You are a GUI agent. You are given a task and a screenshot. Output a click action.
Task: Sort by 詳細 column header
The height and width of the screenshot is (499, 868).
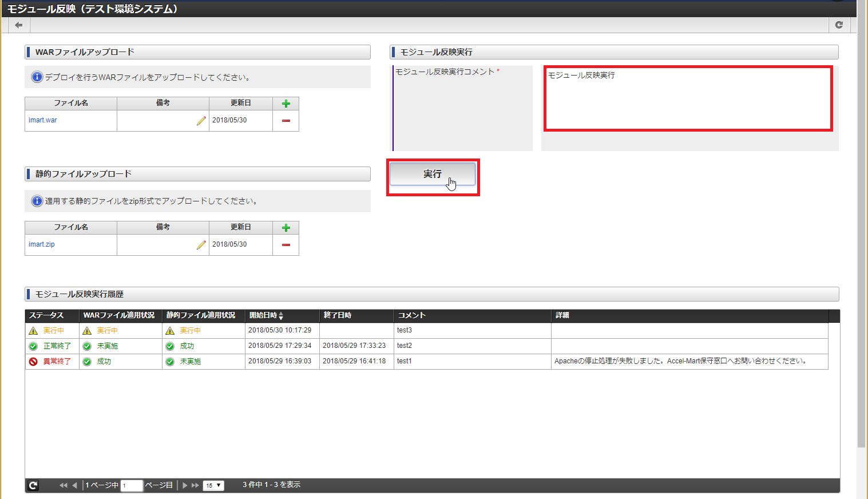[689, 315]
